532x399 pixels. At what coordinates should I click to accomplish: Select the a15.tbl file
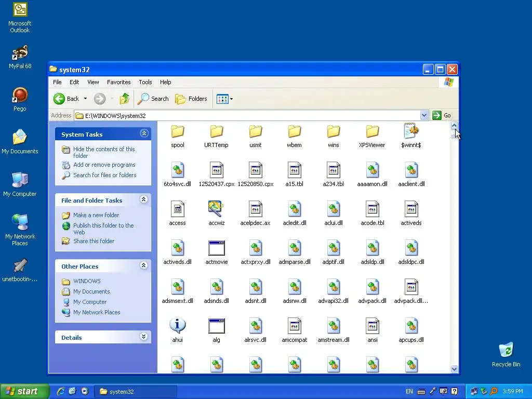[x=294, y=175]
